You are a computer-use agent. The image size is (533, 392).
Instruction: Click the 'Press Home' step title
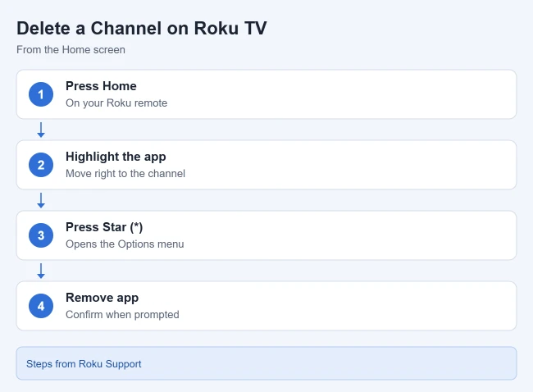tap(101, 86)
